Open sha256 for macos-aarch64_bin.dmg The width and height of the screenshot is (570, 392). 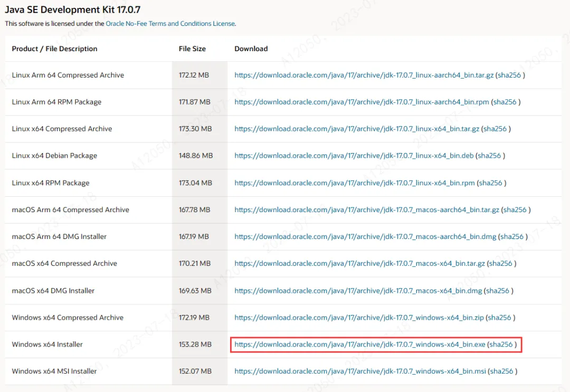click(512, 237)
